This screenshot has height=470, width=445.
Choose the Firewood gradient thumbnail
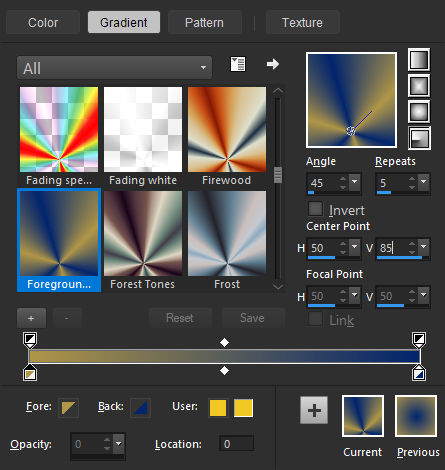pos(227,130)
